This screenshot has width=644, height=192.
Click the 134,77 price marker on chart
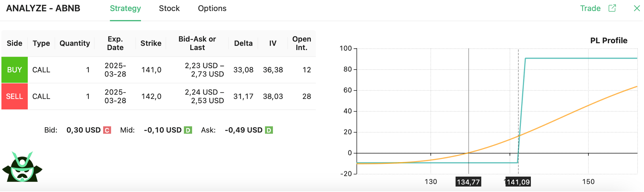click(x=468, y=182)
